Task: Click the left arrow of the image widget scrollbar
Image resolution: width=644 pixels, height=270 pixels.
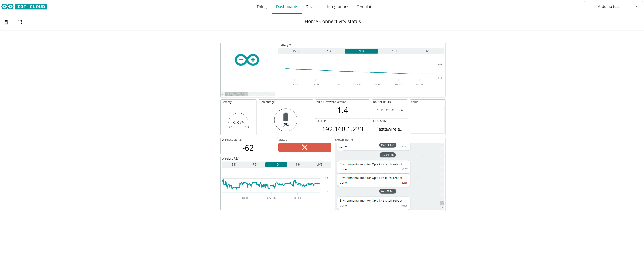Action: click(223, 94)
